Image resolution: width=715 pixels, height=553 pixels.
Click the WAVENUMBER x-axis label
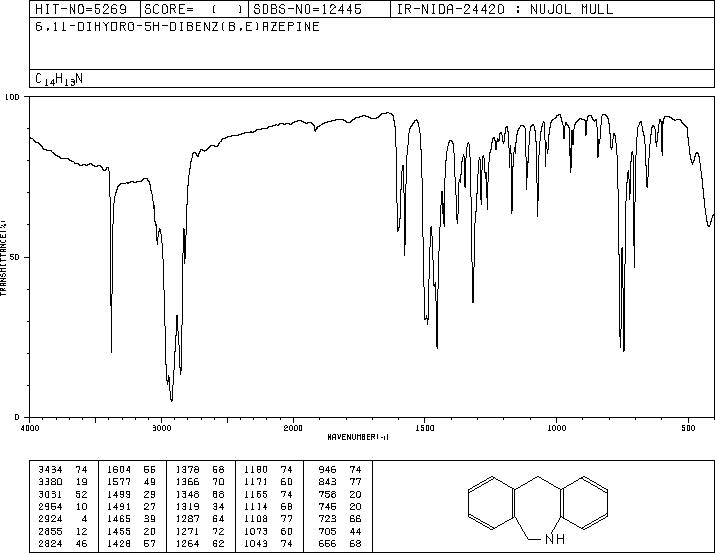pos(358,437)
